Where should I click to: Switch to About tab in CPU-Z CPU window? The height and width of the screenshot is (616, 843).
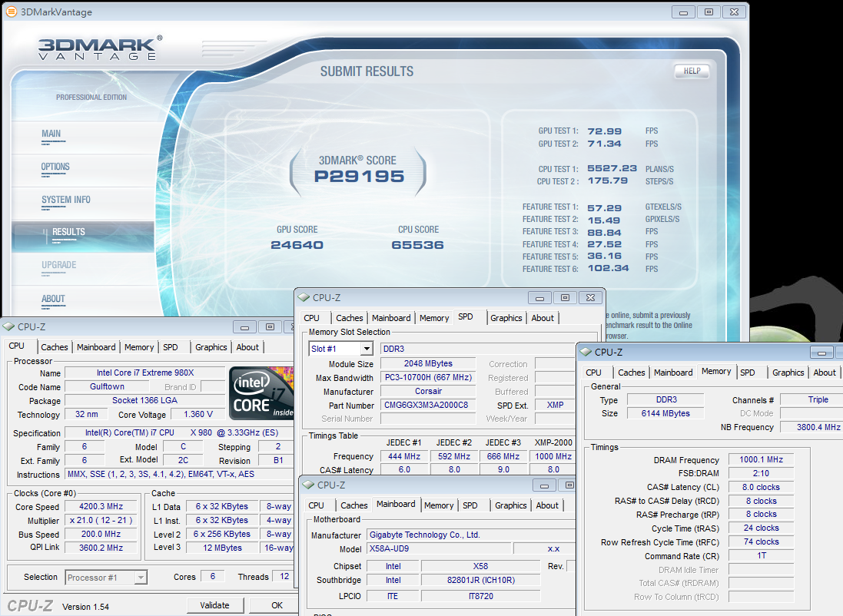pyautogui.click(x=247, y=347)
